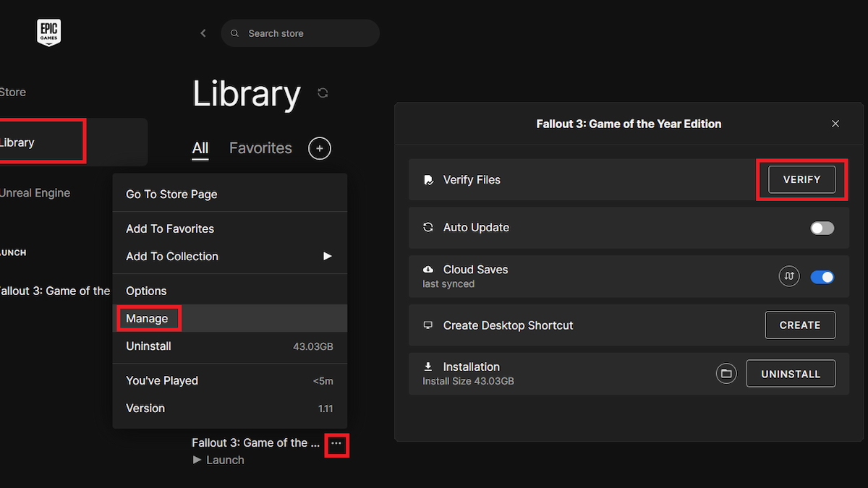Click the cloud sync now icon
868x488 pixels.
789,276
